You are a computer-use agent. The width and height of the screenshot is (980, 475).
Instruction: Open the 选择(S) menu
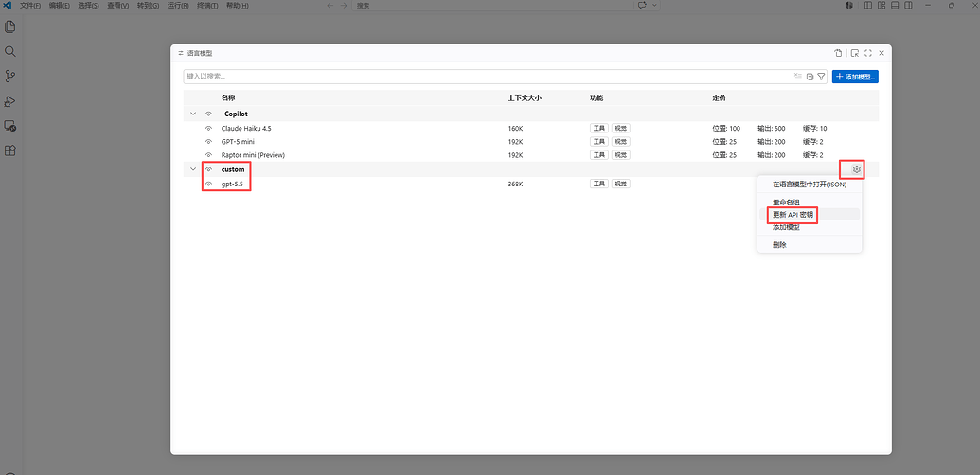click(x=89, y=5)
